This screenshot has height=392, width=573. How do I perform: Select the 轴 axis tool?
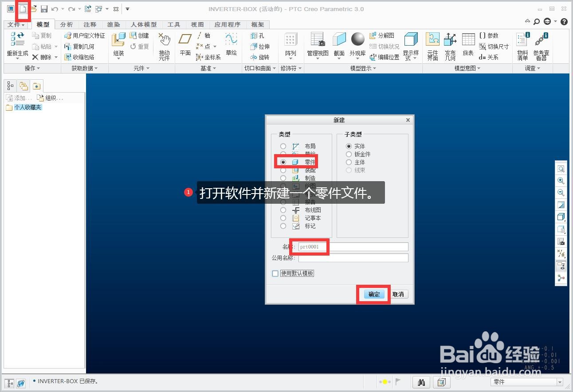tap(203, 35)
